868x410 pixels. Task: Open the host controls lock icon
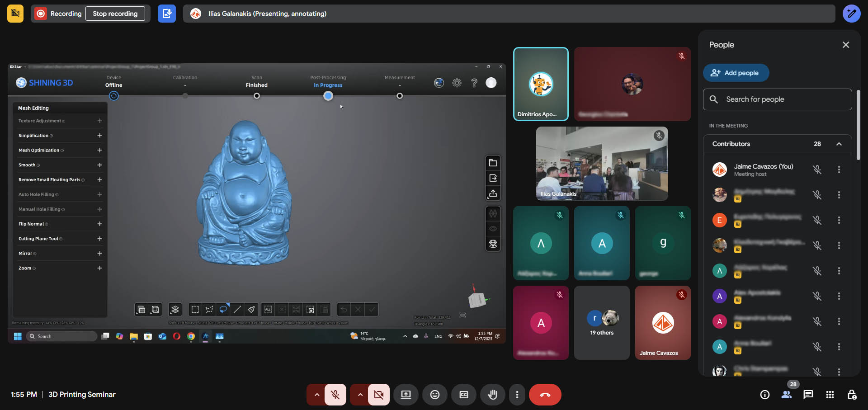click(852, 395)
